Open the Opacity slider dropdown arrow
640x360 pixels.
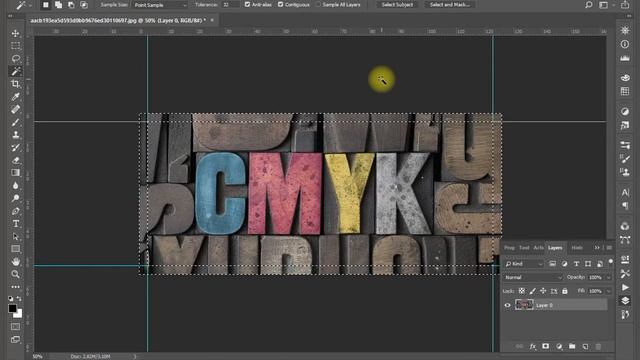tap(608, 278)
